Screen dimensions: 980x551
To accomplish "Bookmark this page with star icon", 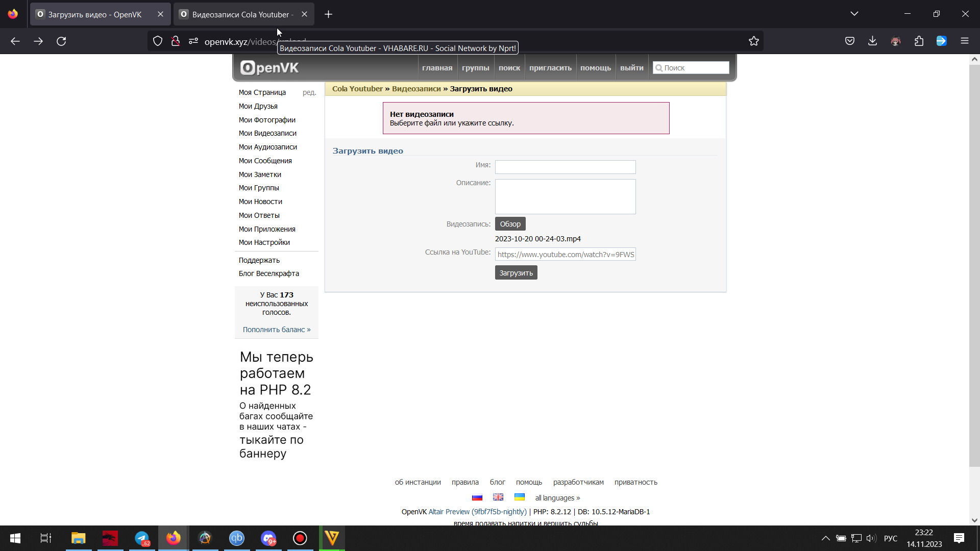I will [753, 41].
